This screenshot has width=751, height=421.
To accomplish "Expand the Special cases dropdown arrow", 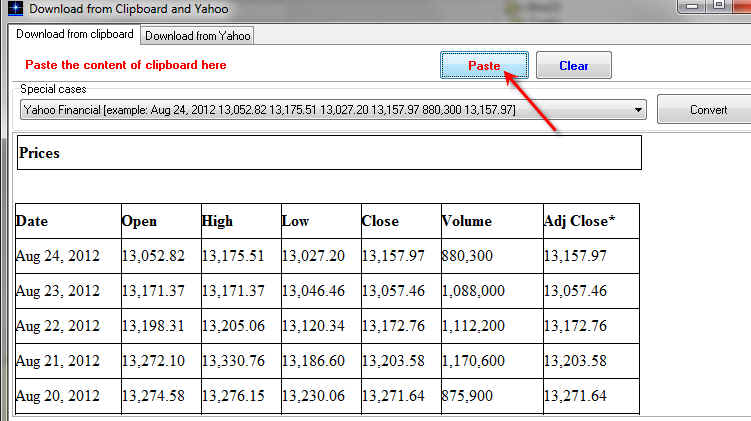I will (639, 110).
